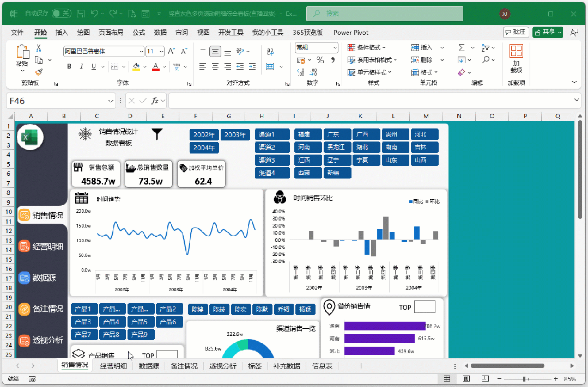Screen dimensions: 588x387
Task: Toggle the 产品1 slicer button
Action: 84,309
